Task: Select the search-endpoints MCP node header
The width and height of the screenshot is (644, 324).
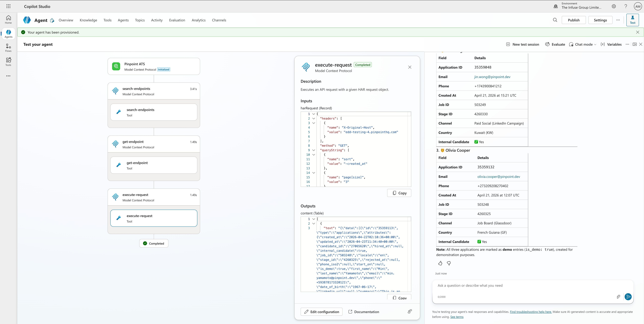Action: [154, 91]
